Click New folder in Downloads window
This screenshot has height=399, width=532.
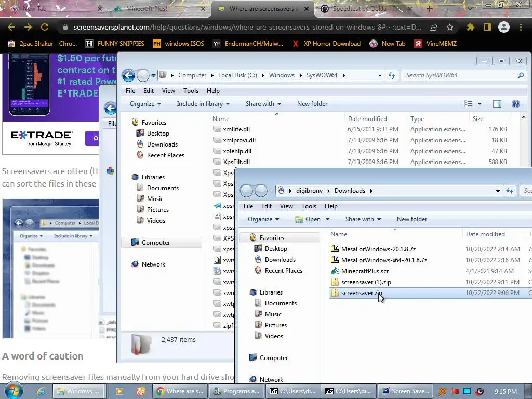coord(412,219)
